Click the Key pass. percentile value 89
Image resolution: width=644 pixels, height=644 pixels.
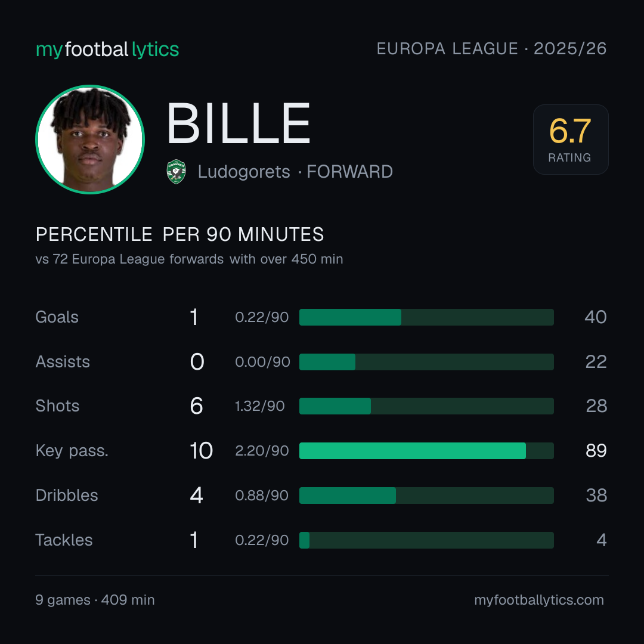pos(596,451)
